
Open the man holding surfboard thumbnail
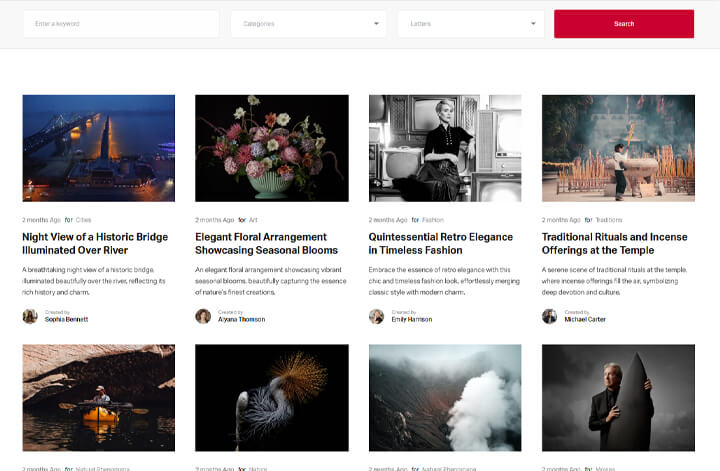click(x=618, y=398)
